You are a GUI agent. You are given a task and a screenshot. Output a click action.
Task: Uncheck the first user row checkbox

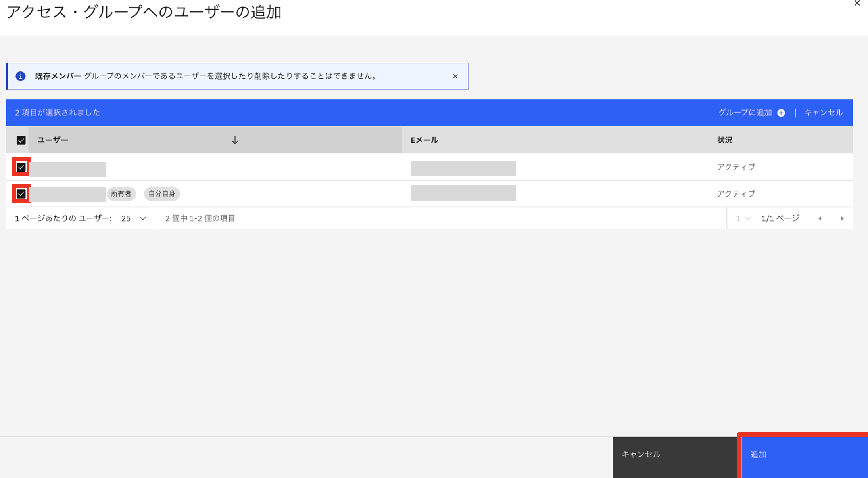[x=21, y=167]
